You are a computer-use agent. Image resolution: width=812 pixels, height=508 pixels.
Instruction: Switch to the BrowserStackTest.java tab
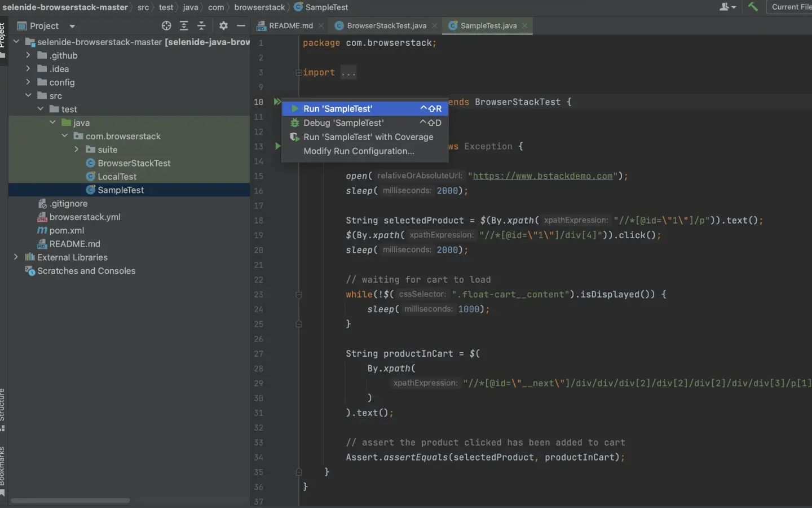click(x=386, y=25)
